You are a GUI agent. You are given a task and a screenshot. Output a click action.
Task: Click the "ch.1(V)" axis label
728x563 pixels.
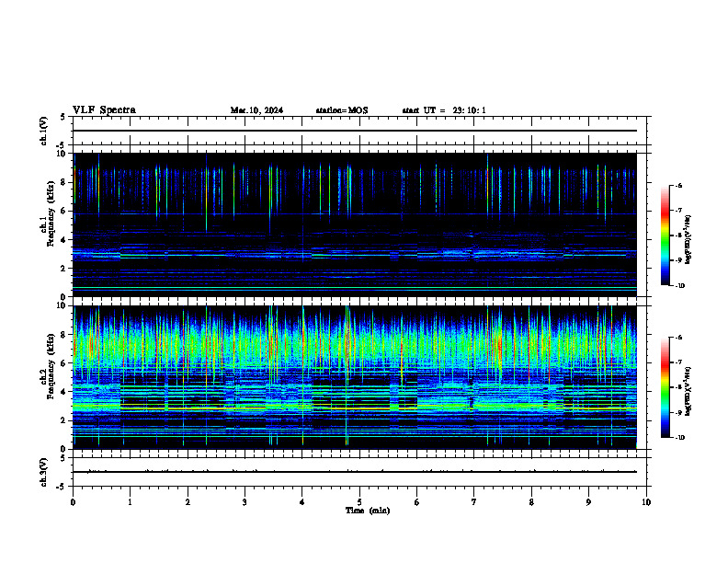[x=43, y=131]
